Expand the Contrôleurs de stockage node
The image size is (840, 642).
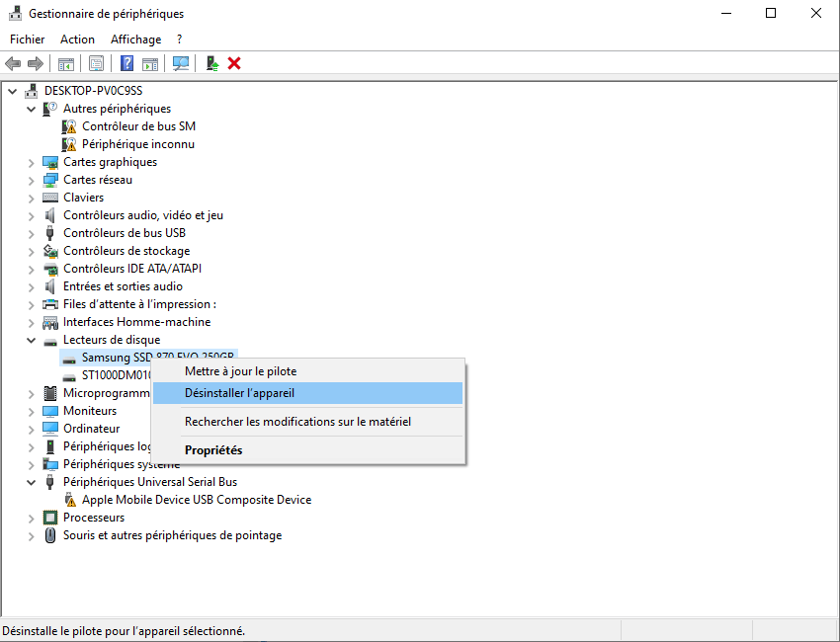[31, 250]
